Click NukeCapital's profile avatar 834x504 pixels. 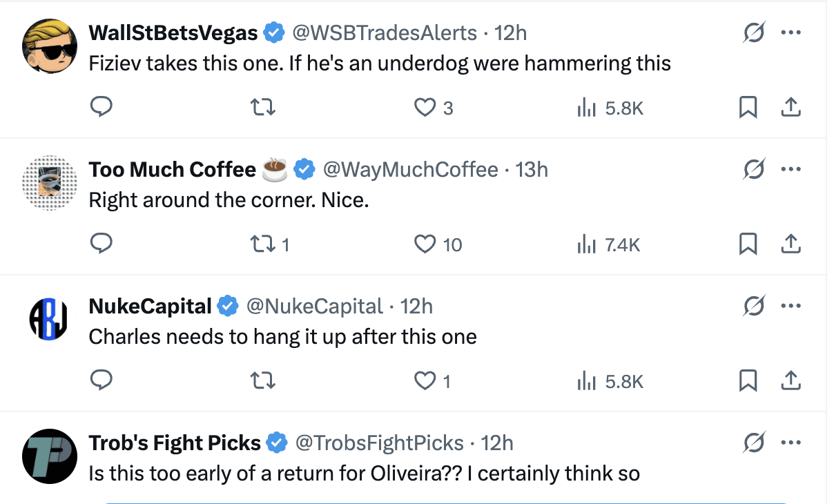(x=49, y=320)
